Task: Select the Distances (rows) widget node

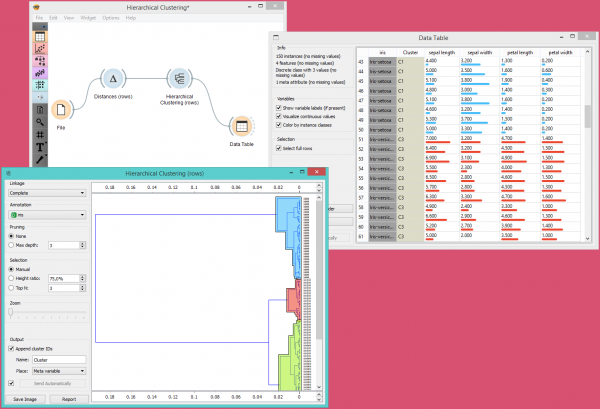Action: pyautogui.click(x=113, y=79)
